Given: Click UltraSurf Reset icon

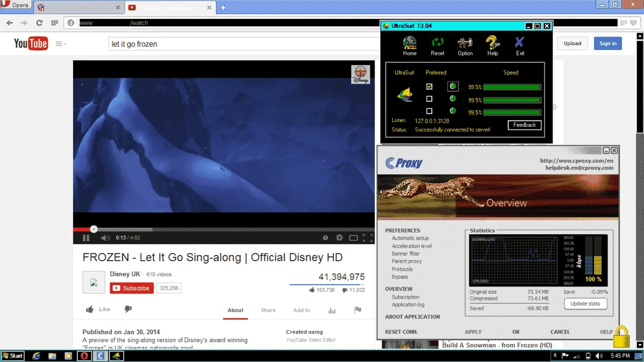Looking at the screenshot, I should tap(438, 46).
